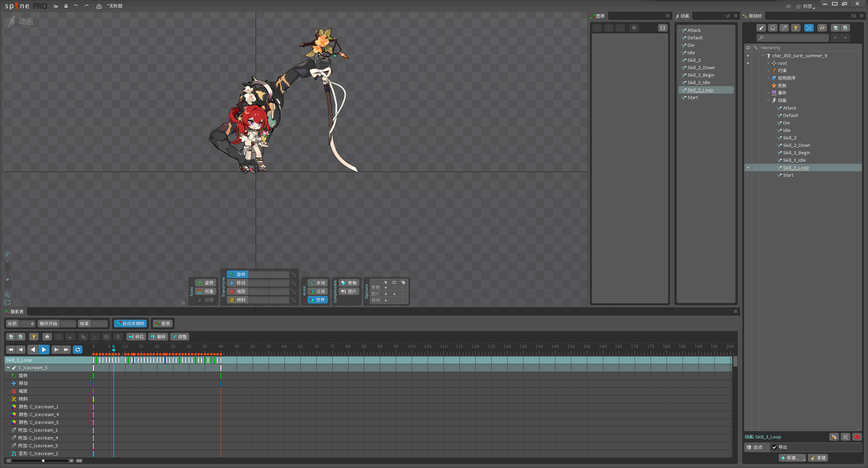The image size is (868, 468).
Task: Activate the Scale (缩放) transform tool
Action: [238, 291]
